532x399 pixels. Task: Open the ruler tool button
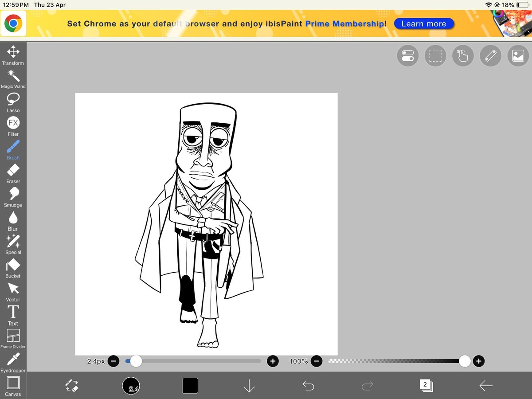pos(491,56)
